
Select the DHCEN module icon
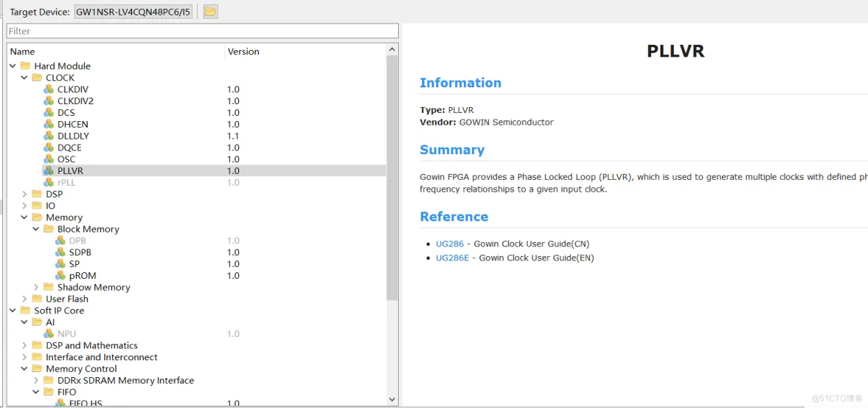(x=48, y=124)
